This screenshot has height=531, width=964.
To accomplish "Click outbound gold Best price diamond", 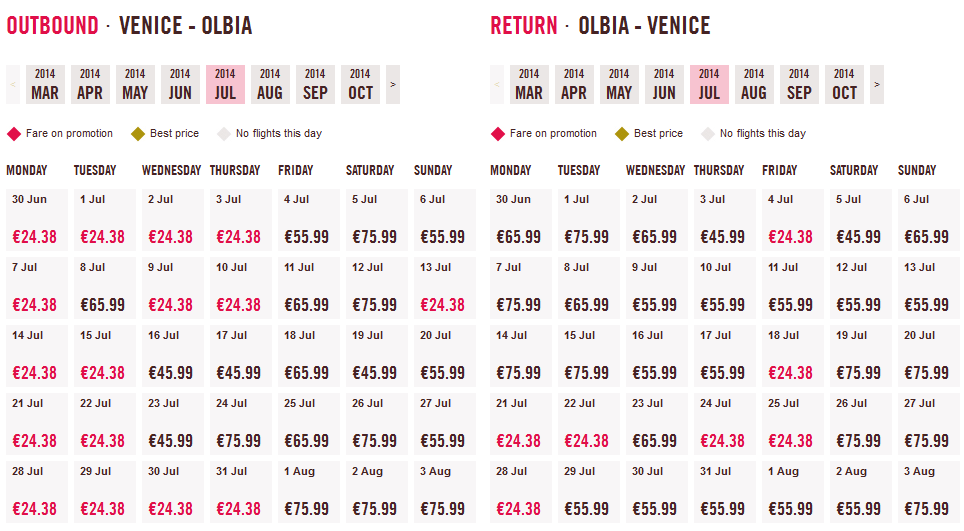I will click(138, 134).
